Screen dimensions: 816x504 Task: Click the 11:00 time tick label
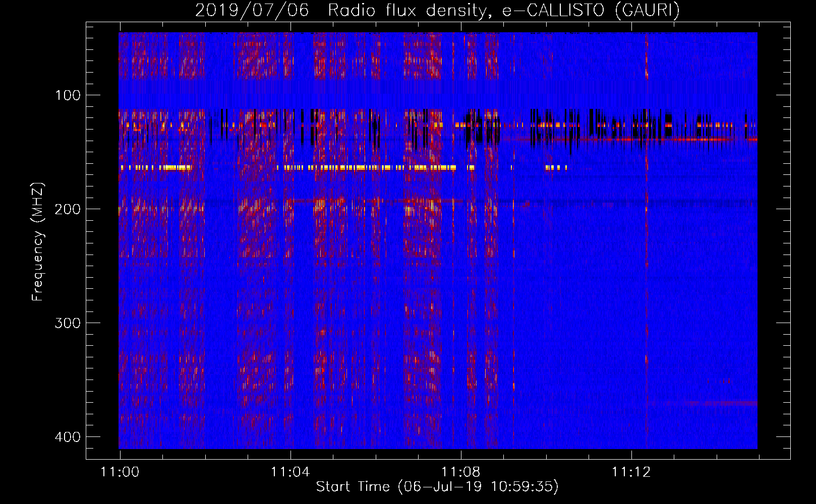click(120, 472)
